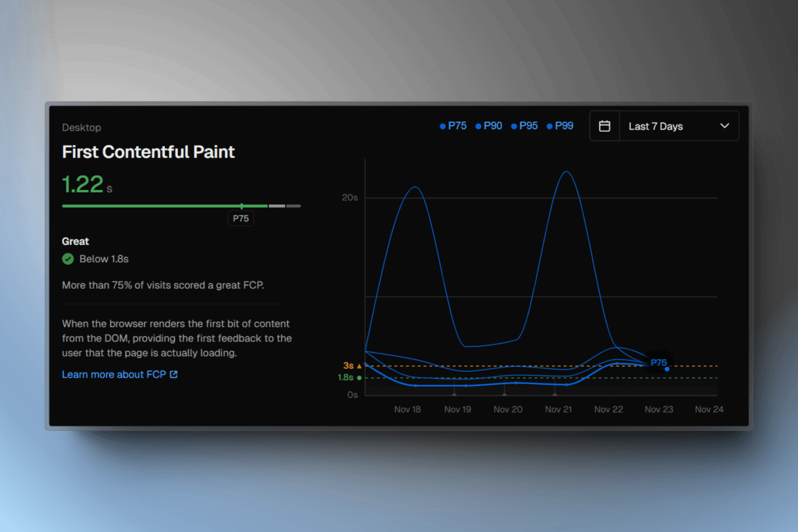
Task: Click the gray end segment of the score bar
Action: tap(293, 206)
